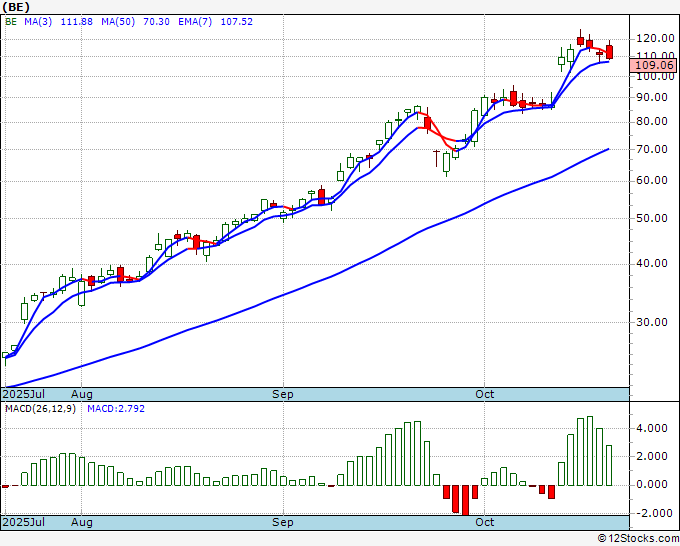Click the 2.000 MACD axis label
Screen dimensions: 680x546
(x=654, y=456)
